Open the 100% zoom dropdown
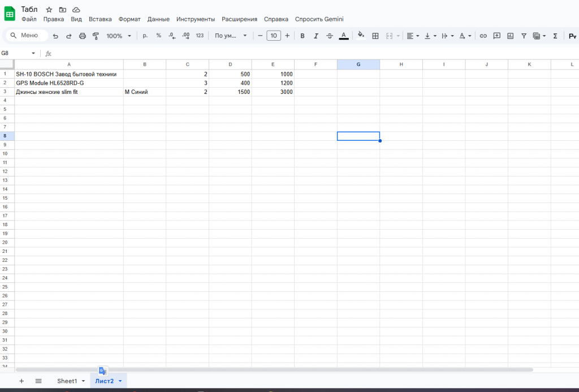This screenshot has width=579, height=392. pos(119,36)
